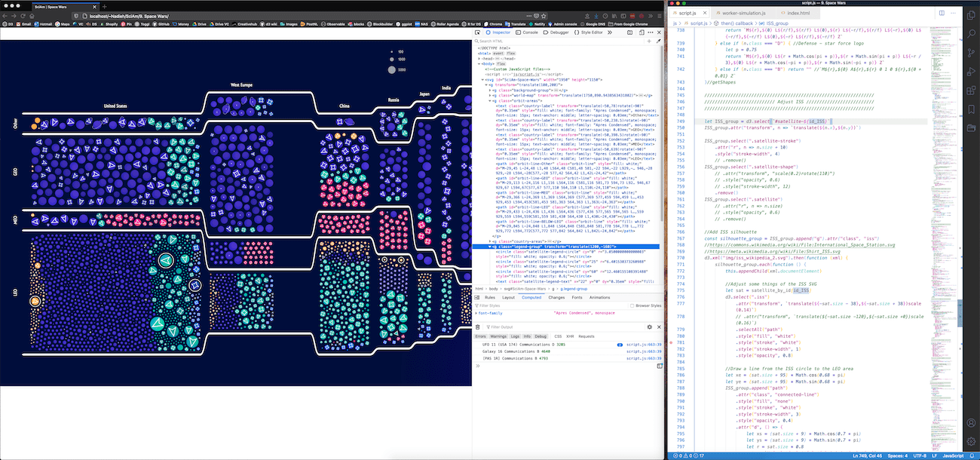Switch to worker-simulation.js editor tab
The height and width of the screenshot is (460, 980).
[x=743, y=13]
